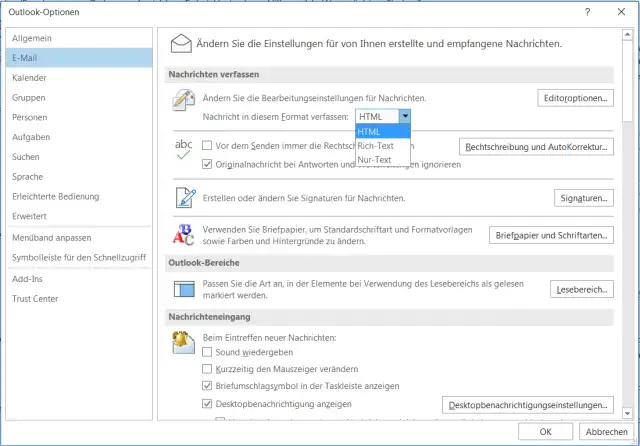Open Desktopbenachrichtigungseinstellungen
Image resolution: width=640 pixels, height=446 pixels.
pos(528,405)
